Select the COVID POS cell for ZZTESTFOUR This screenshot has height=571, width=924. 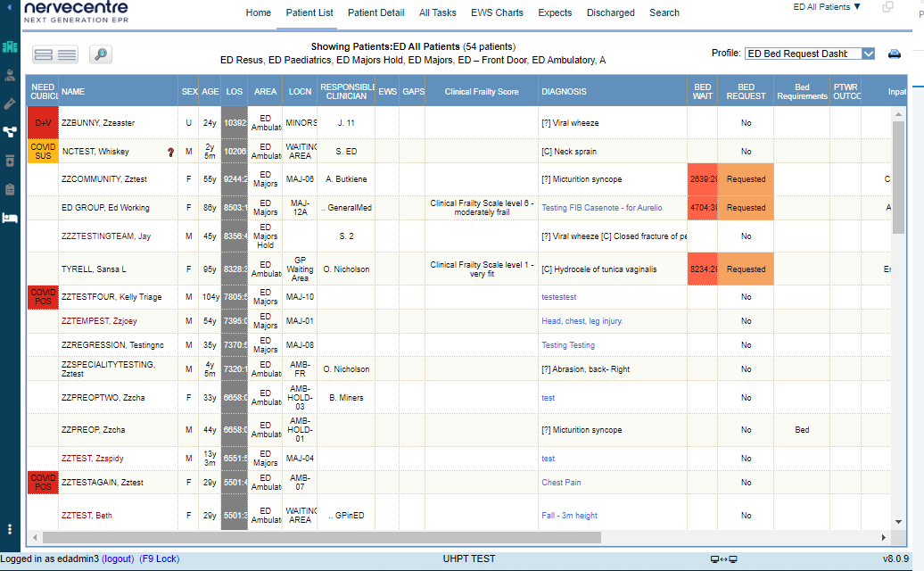[x=43, y=297]
